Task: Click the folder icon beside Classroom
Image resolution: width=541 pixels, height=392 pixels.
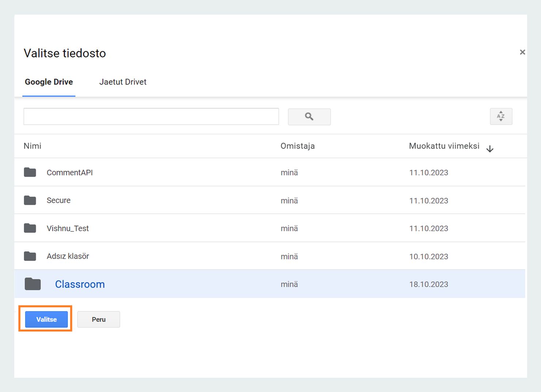Action: pyautogui.click(x=33, y=284)
